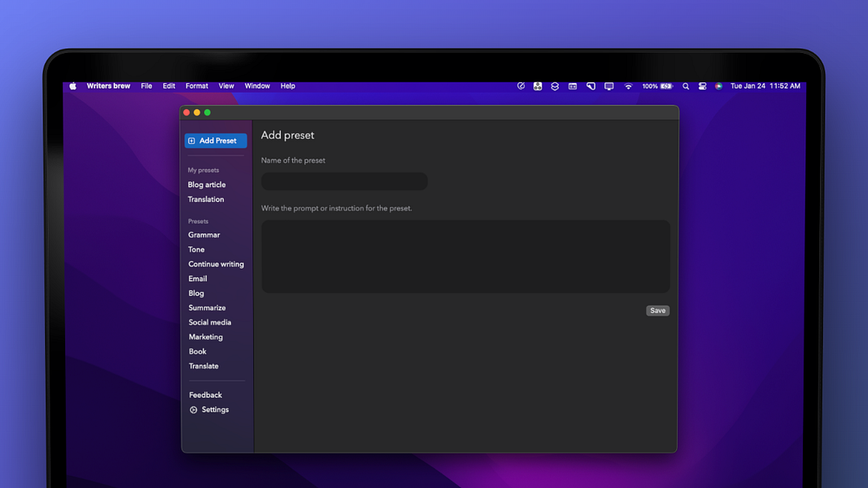Open the Window menu
Image resolution: width=868 pixels, height=488 pixels.
coord(257,85)
